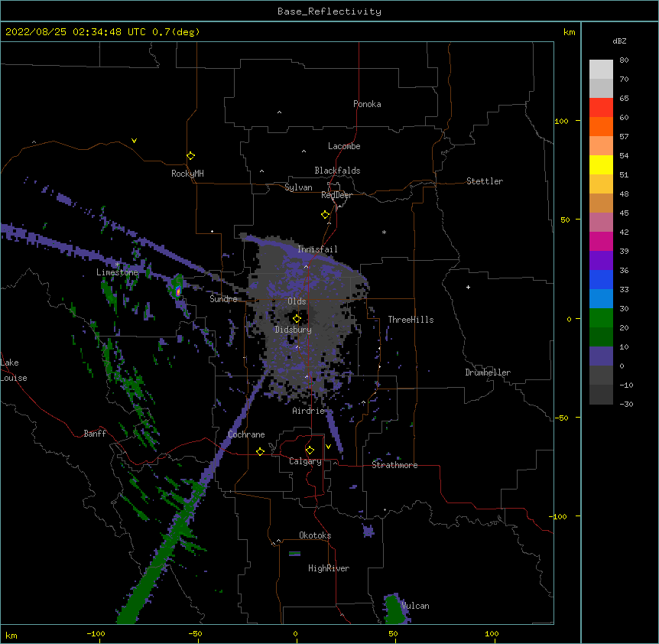The image size is (659, 644).
Task: Click the legend value 80
Action: point(624,60)
